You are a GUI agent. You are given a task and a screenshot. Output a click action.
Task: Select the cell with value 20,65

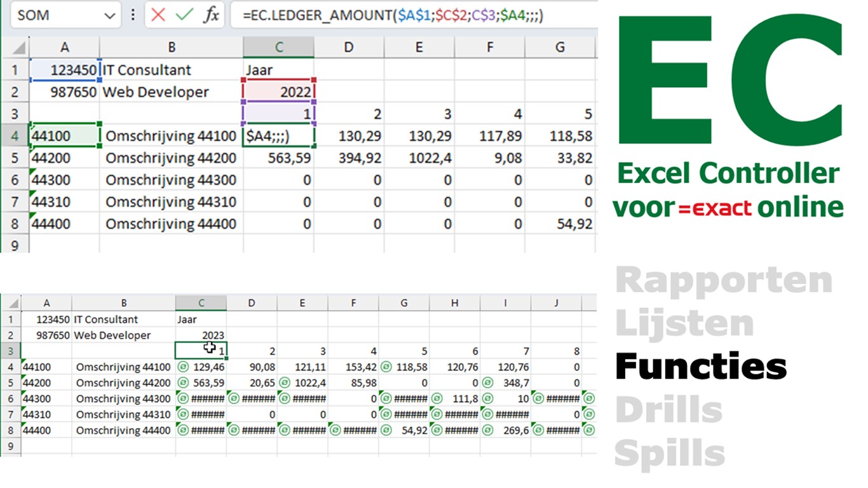252,383
